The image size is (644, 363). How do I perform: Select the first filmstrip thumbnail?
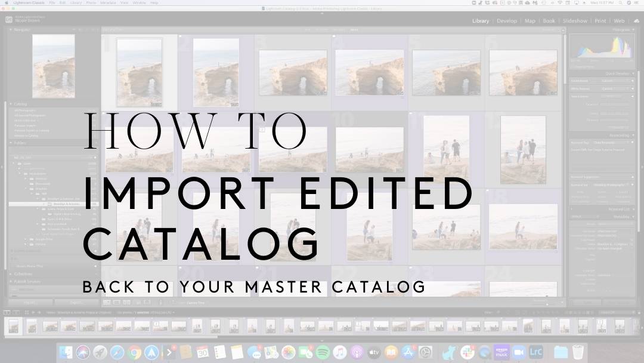[x=13, y=326]
